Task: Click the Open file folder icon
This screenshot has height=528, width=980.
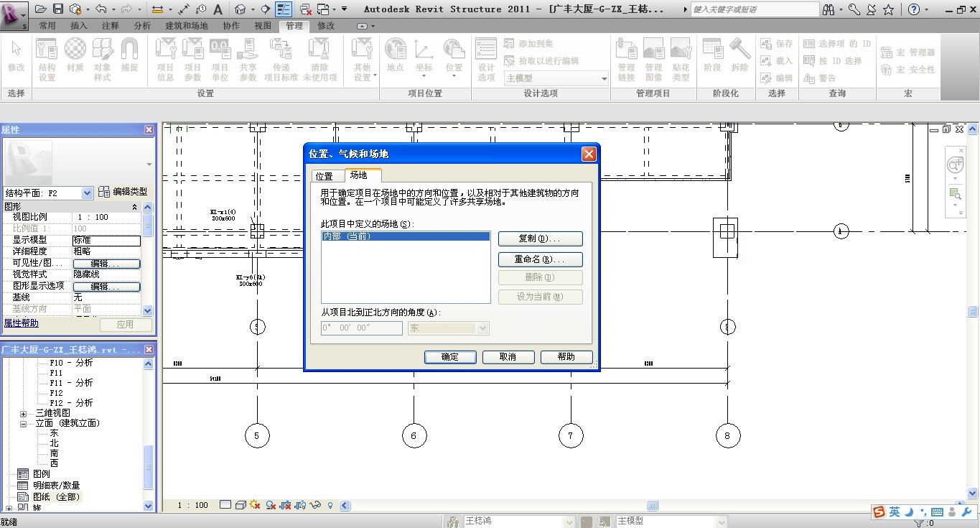Action: pos(41,9)
